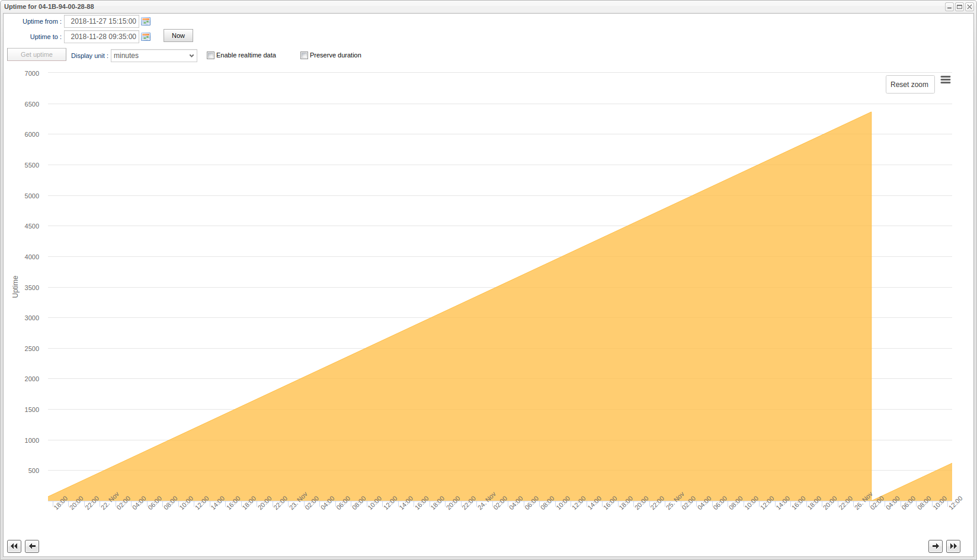The width and height of the screenshot is (977, 560).
Task: Edit the Uptime to date field
Action: point(102,37)
